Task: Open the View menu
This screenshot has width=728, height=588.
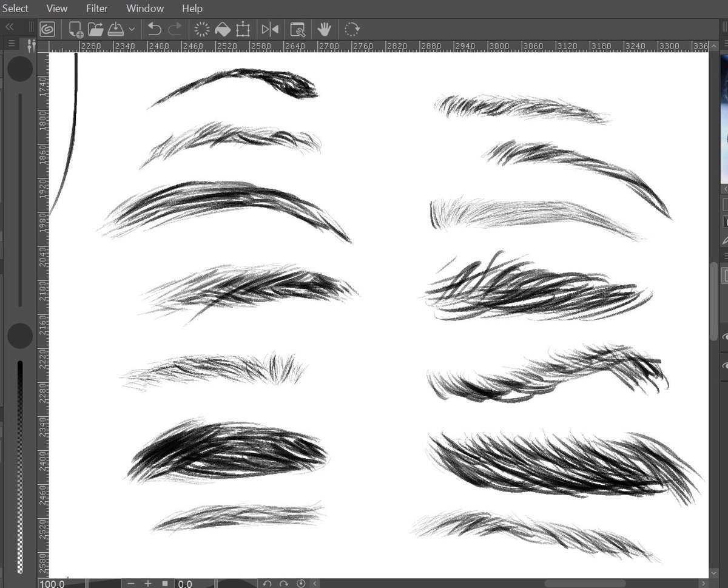Action: pyautogui.click(x=57, y=8)
